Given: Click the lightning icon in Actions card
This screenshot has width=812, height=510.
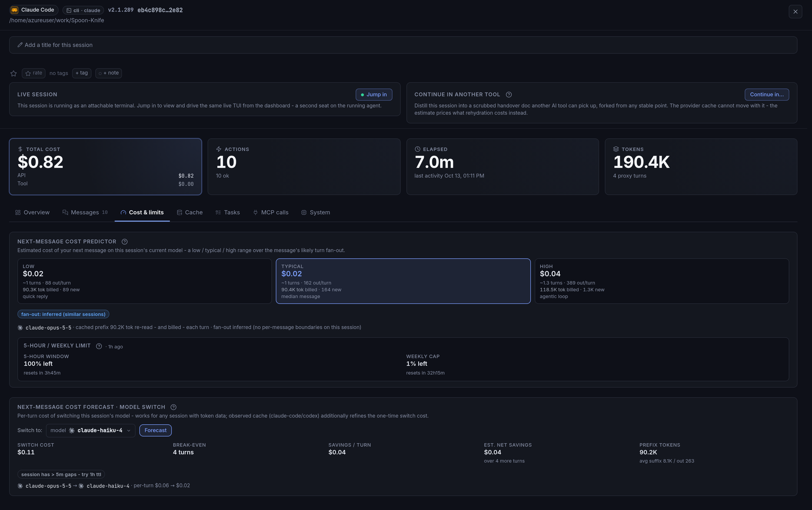Looking at the screenshot, I should (x=219, y=149).
